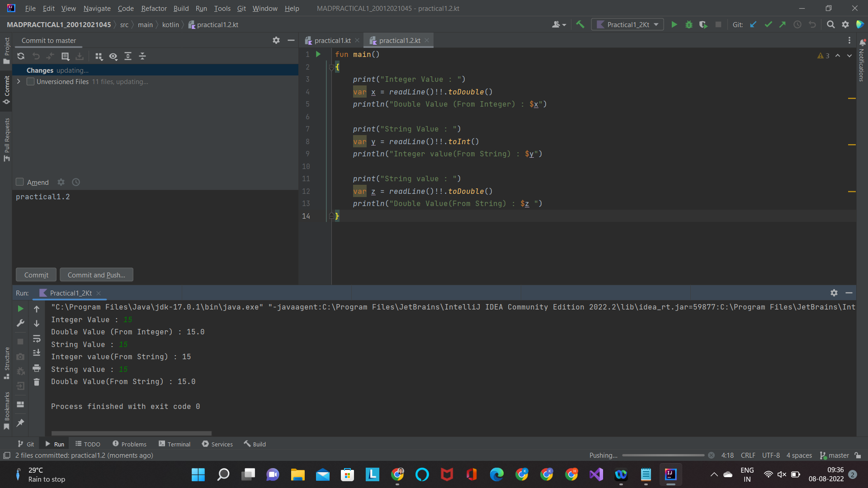Open View Options eye icon in commit toolbar

[113, 56]
